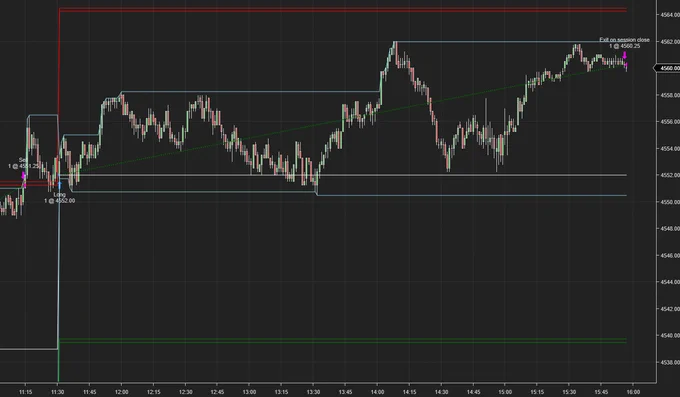Click the 11:15 time axis label
Image resolution: width=680 pixels, height=397 pixels.
click(x=26, y=392)
